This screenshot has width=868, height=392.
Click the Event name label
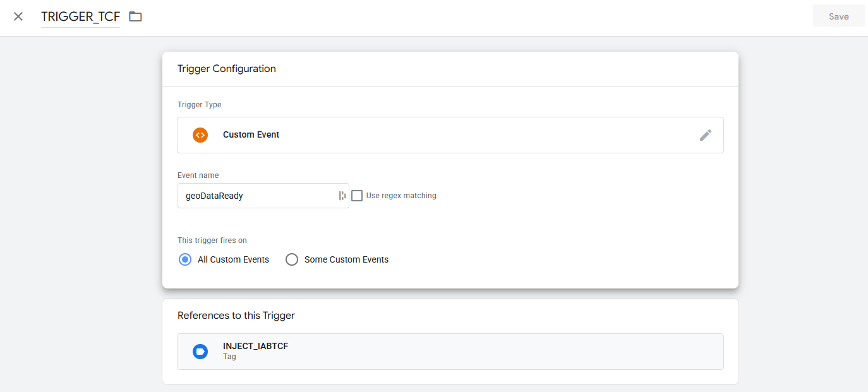tap(198, 175)
